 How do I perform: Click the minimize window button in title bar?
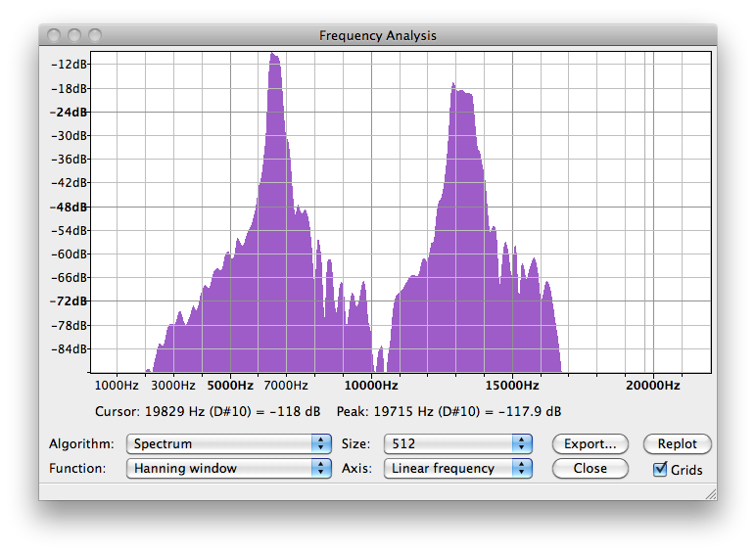pos(74,35)
